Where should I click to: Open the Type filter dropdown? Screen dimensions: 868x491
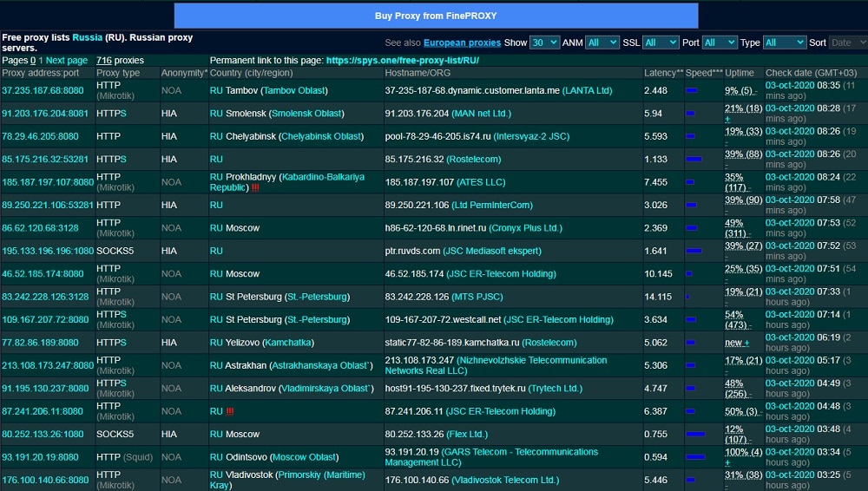(x=785, y=43)
